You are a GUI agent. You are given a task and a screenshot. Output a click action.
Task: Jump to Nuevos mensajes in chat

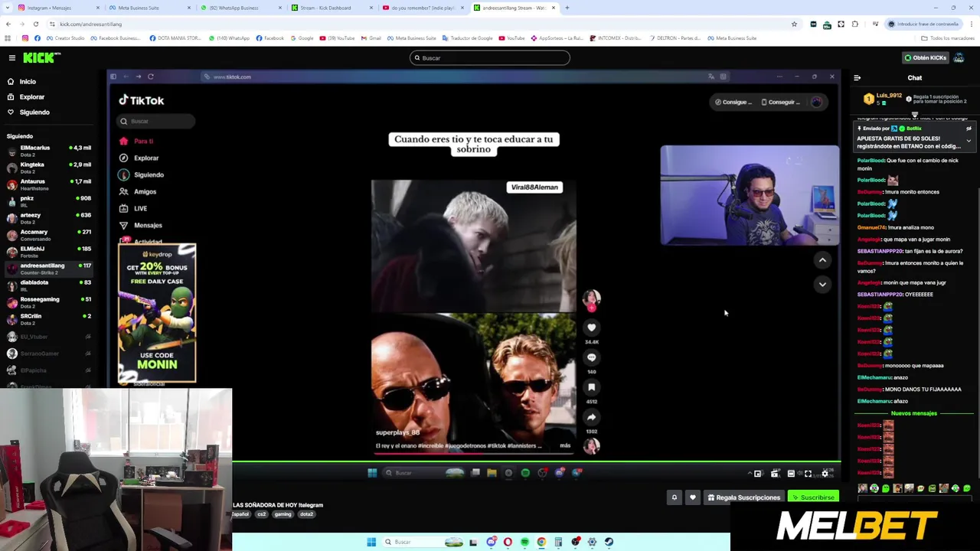point(914,413)
